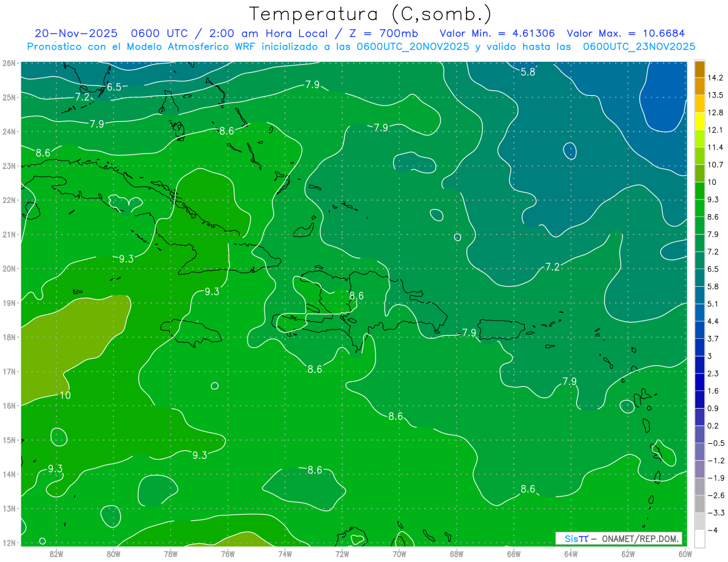Select the '24N' latitude axis label
This screenshot has width=728, height=562.
pos(9,132)
